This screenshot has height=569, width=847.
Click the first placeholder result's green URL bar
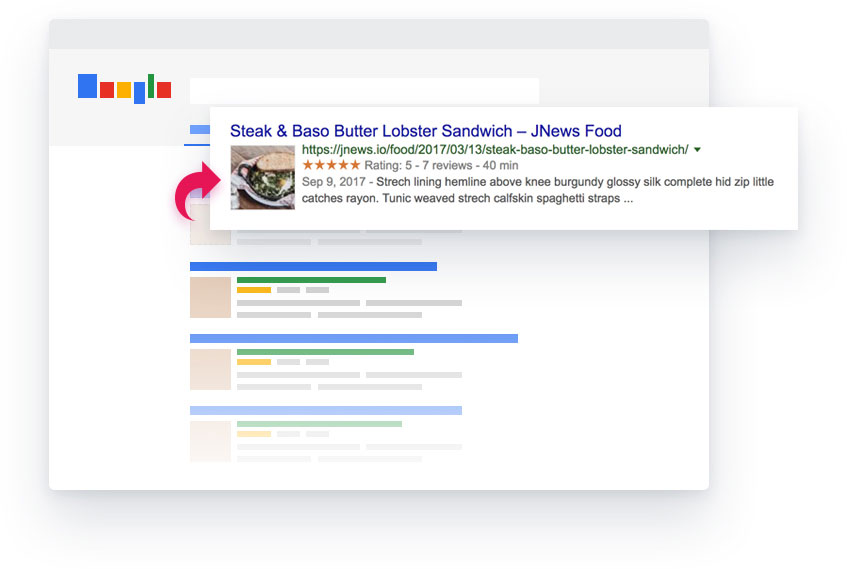coord(311,280)
